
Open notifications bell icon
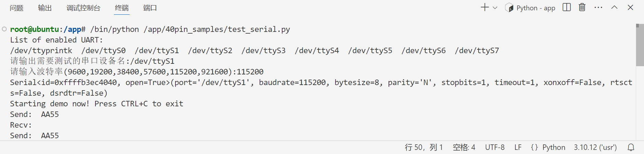(x=631, y=147)
